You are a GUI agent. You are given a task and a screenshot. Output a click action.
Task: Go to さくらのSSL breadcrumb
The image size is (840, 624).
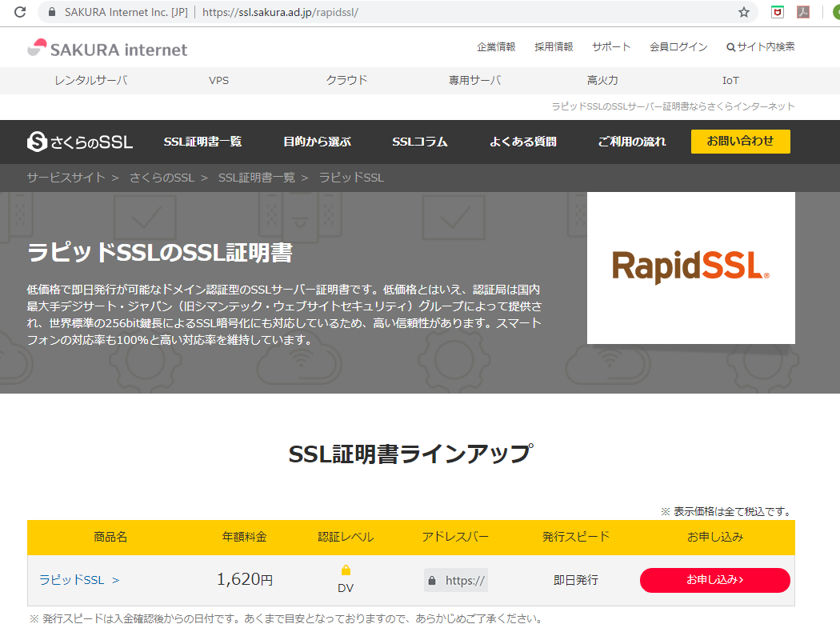(162, 178)
